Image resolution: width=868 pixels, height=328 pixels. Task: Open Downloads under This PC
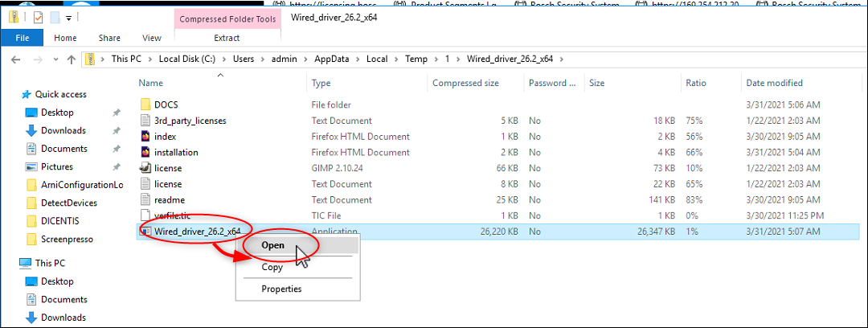click(63, 318)
